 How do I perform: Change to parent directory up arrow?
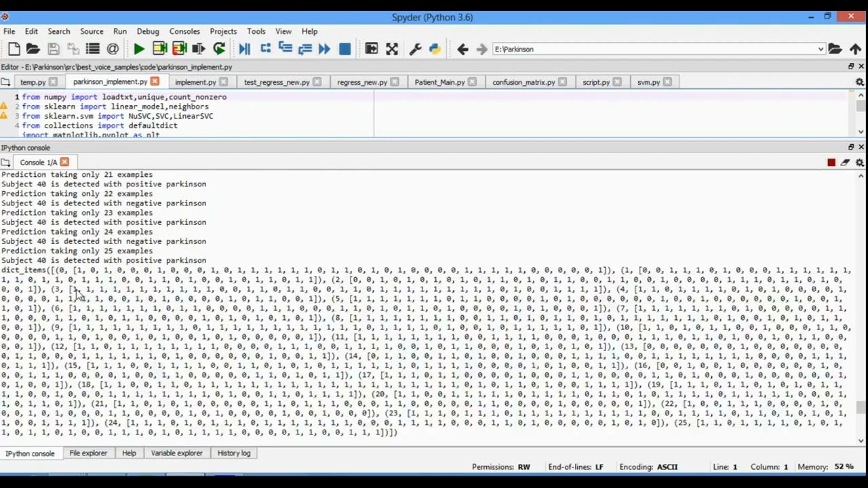[855, 49]
